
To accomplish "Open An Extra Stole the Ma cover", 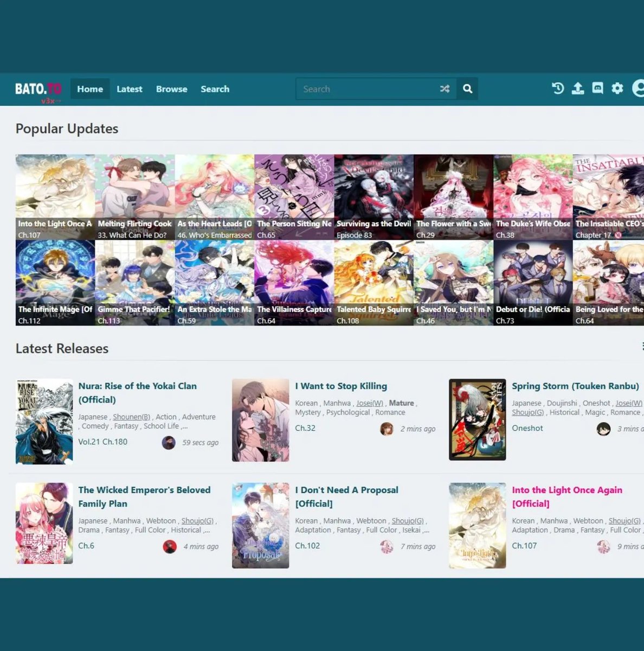I will pos(215,283).
